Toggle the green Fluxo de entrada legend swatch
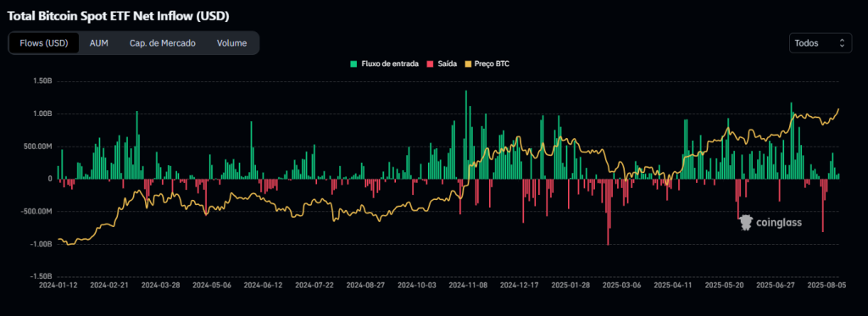The height and width of the screenshot is (316, 868). (353, 64)
